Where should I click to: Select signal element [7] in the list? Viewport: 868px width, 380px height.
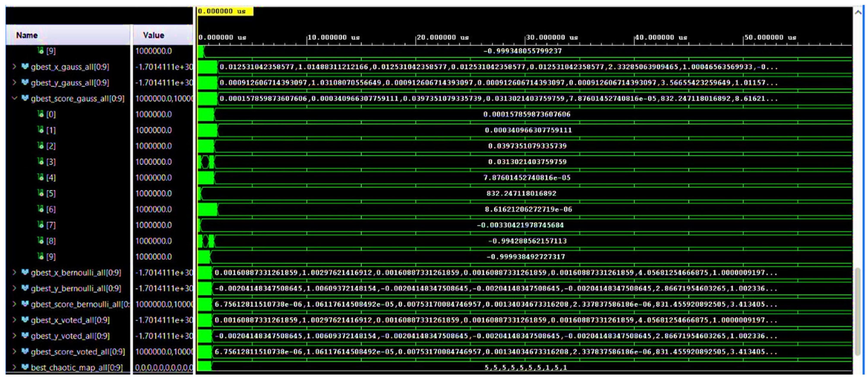point(51,225)
